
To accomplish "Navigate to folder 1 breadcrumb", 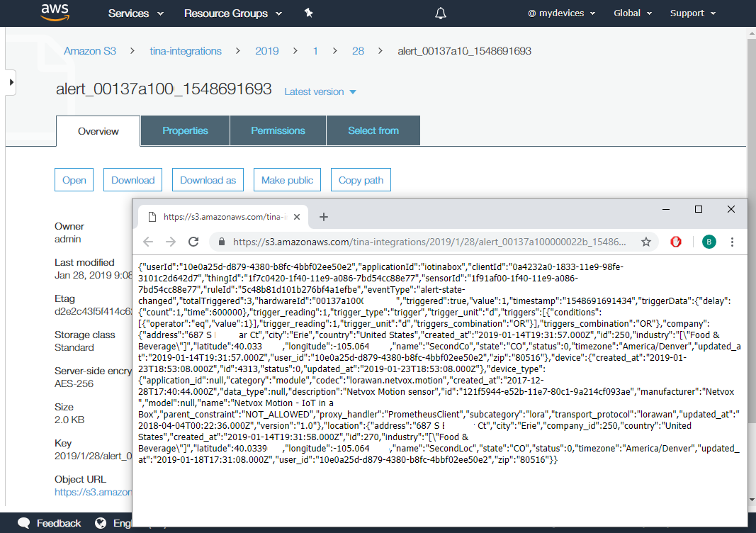I will [315, 51].
